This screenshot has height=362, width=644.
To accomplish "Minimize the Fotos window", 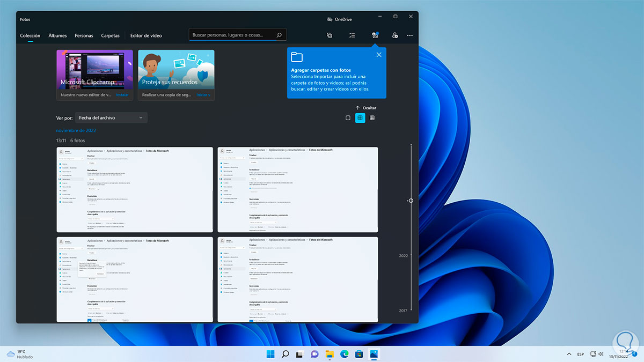I will pyautogui.click(x=379, y=17).
